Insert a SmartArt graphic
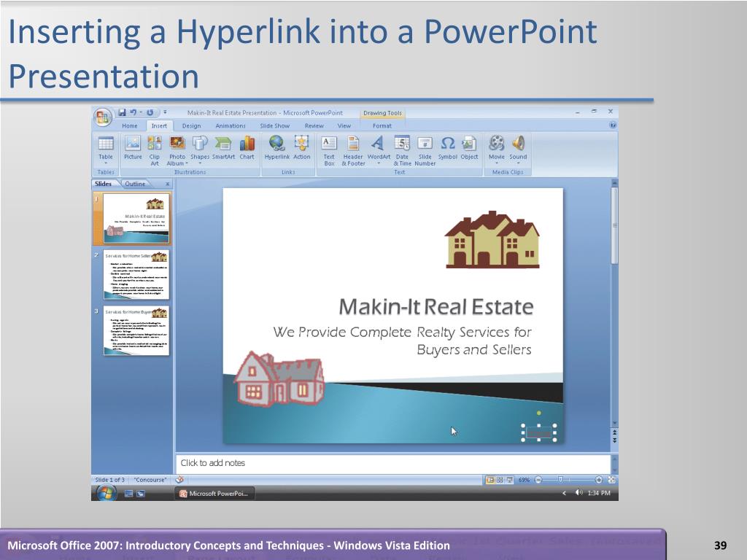The width and height of the screenshot is (747, 560). coord(223,148)
